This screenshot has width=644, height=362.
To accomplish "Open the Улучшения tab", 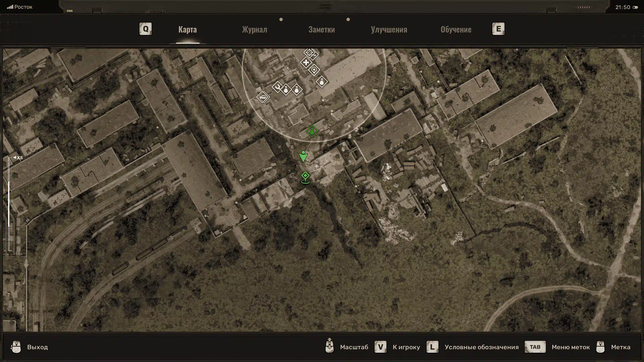I will click(389, 29).
